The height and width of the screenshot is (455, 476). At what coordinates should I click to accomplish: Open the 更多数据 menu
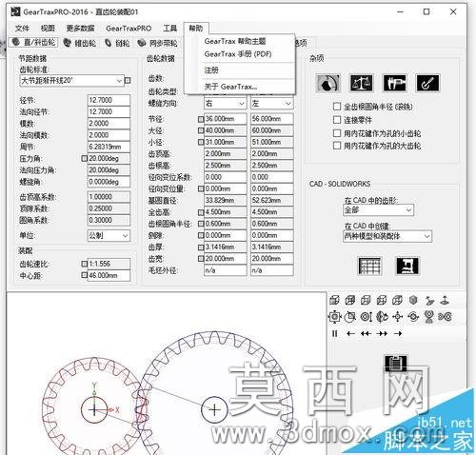80,29
